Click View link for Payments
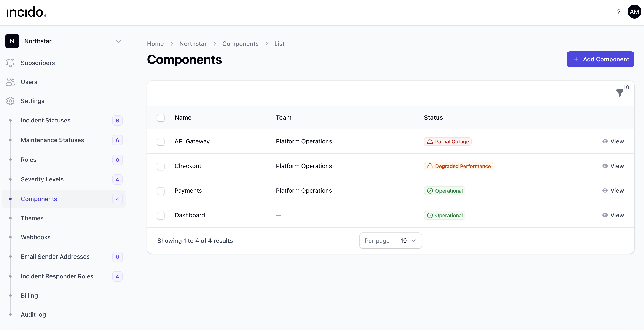 613,191
